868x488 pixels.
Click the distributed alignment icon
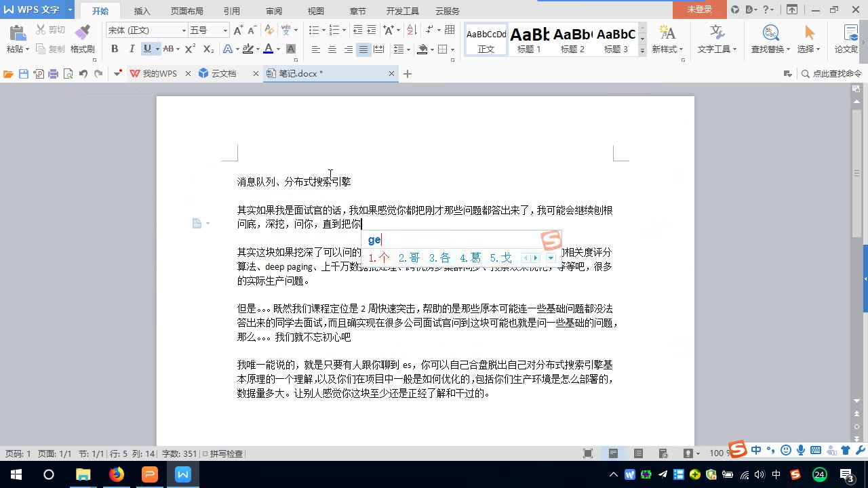[379, 49]
